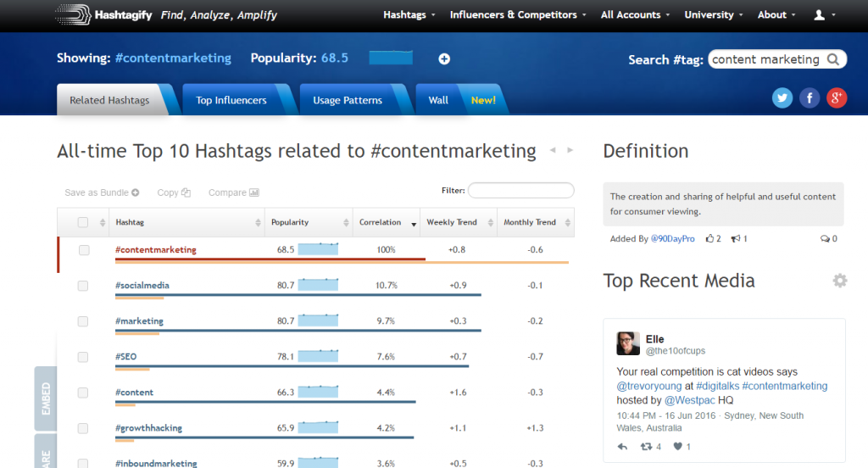Click the Compare button
Viewport: 868px width, 468px height.
click(234, 192)
